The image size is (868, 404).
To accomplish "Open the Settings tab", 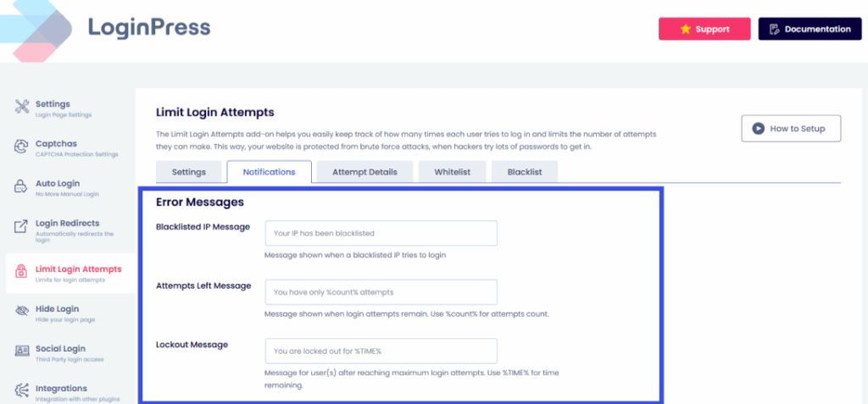I will (189, 172).
